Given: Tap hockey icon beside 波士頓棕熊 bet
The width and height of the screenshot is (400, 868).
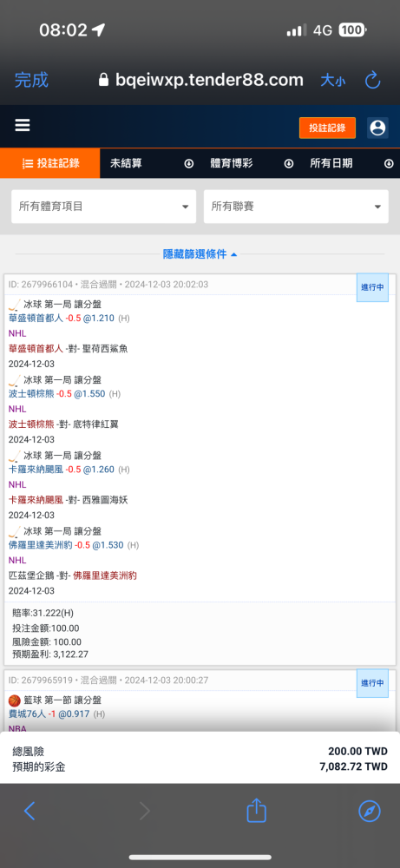Looking at the screenshot, I should (x=15, y=380).
